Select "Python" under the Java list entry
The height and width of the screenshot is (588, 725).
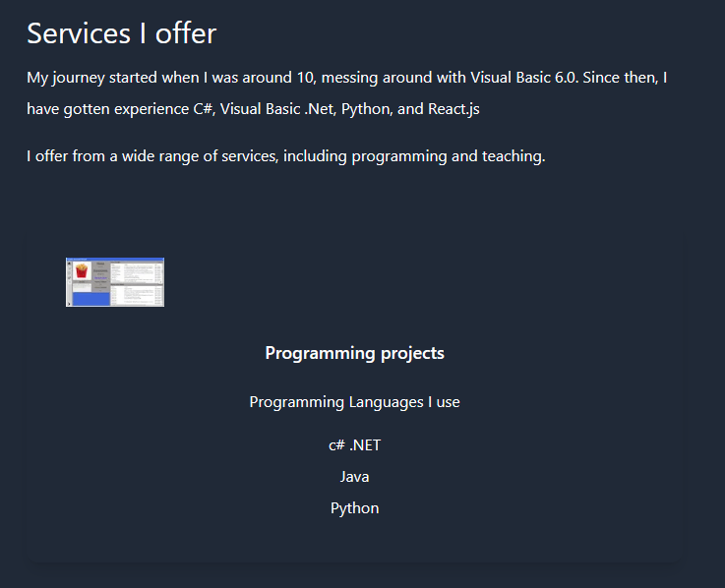[354, 508]
